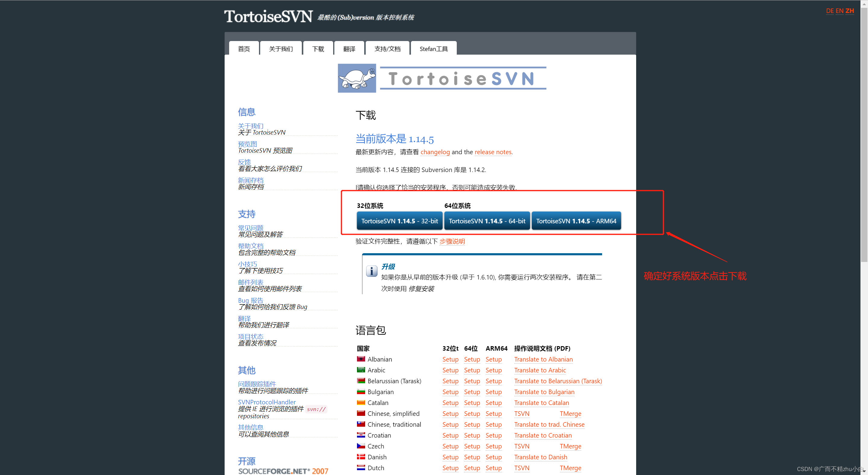Open Translate to Albanian link
This screenshot has width=868, height=475.
click(543, 359)
